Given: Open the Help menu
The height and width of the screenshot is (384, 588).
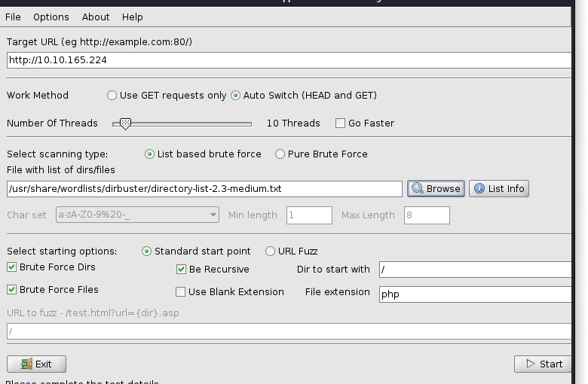Looking at the screenshot, I should (x=133, y=17).
